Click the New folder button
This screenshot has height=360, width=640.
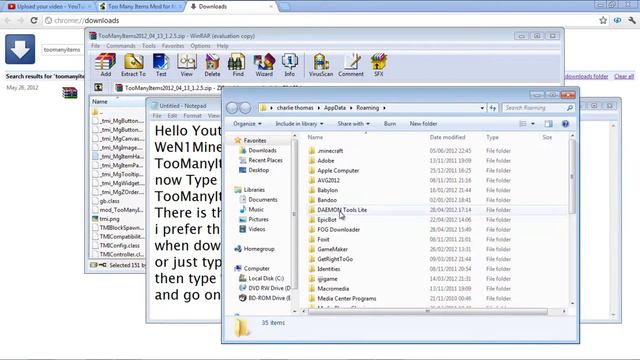[423, 124]
